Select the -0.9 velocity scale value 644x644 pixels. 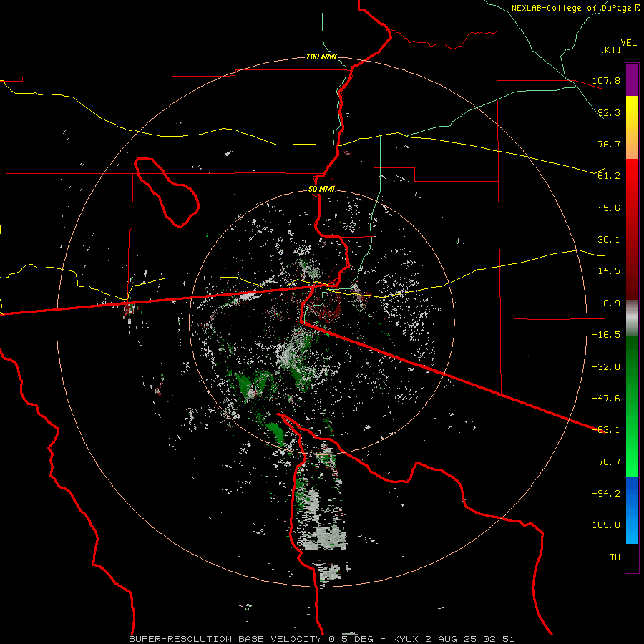click(x=609, y=303)
